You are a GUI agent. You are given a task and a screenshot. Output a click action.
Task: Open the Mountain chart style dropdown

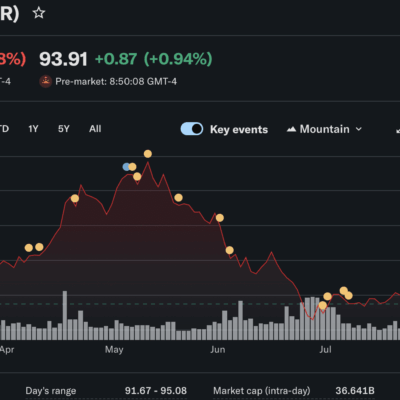tap(324, 129)
